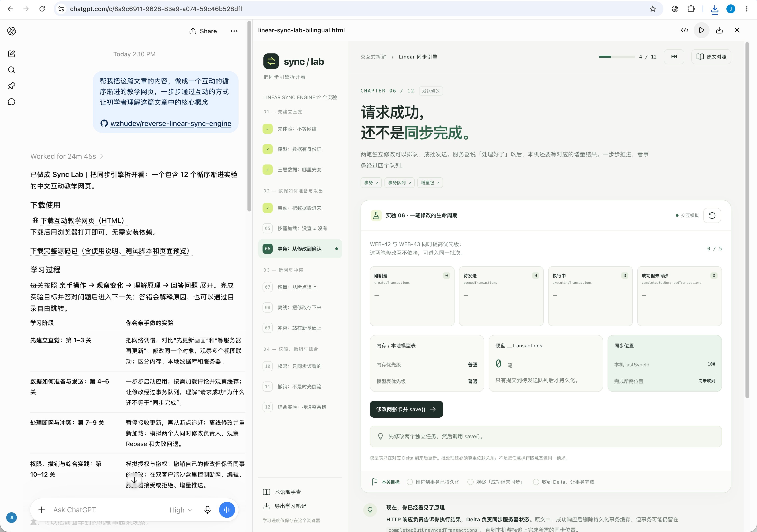Viewport: 757px width, 532px height.
Task: Open wzhudev/reverse-linear-sync-engine GitHub link
Action: click(x=171, y=124)
